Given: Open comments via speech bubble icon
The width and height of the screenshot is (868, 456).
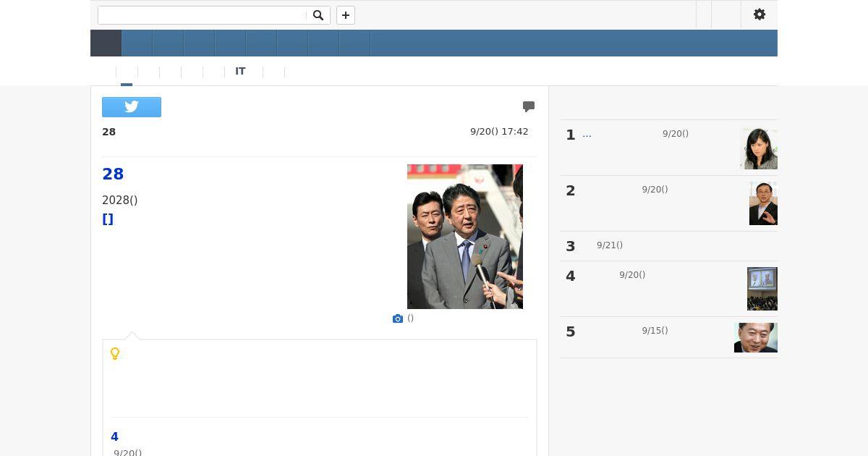Looking at the screenshot, I should (x=529, y=106).
